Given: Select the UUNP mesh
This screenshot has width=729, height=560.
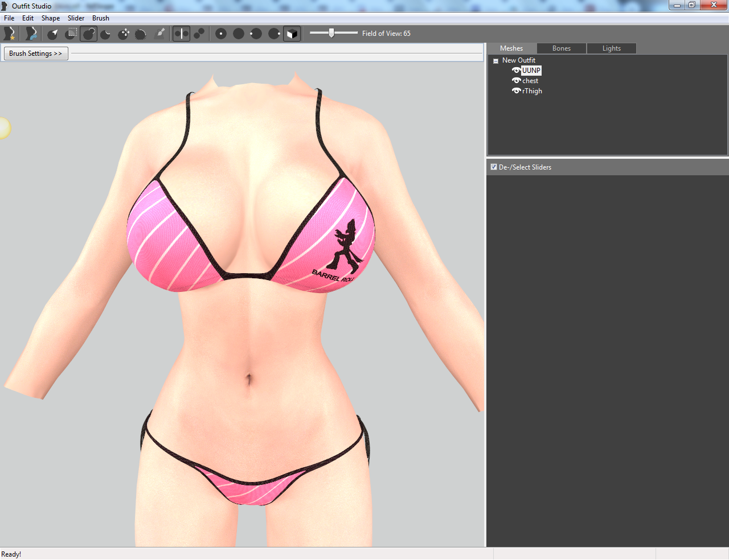Looking at the screenshot, I should click(531, 71).
